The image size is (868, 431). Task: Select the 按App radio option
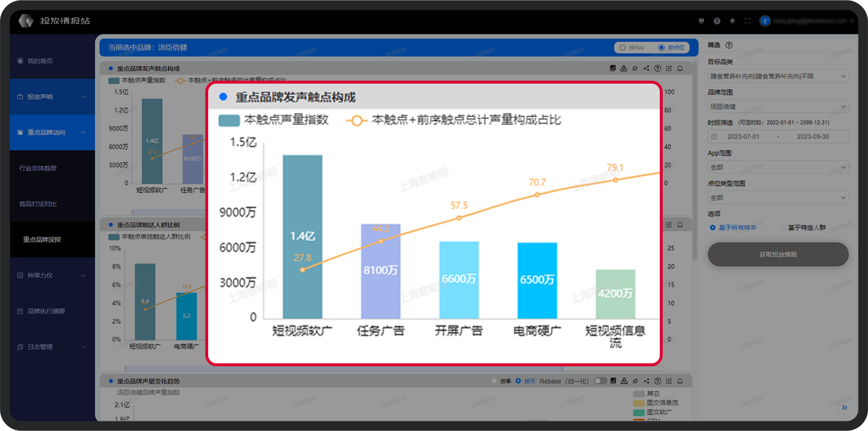(x=632, y=47)
